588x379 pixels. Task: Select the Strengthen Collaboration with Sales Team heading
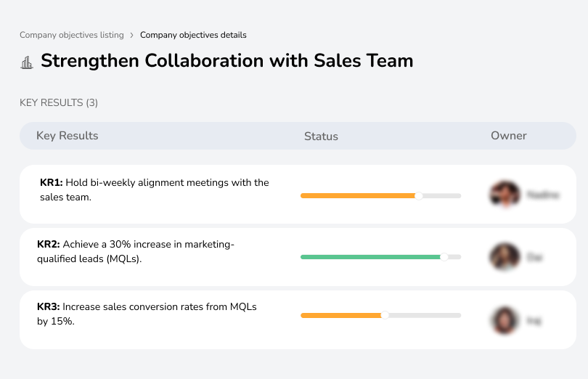(x=227, y=60)
